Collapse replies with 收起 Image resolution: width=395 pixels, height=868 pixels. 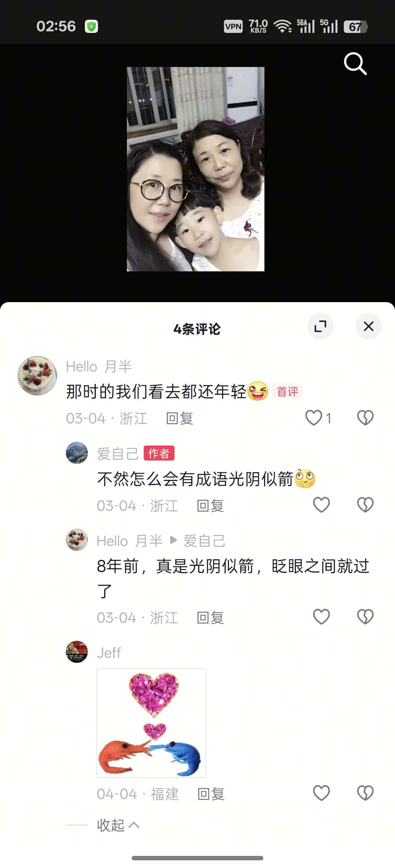coord(118,825)
